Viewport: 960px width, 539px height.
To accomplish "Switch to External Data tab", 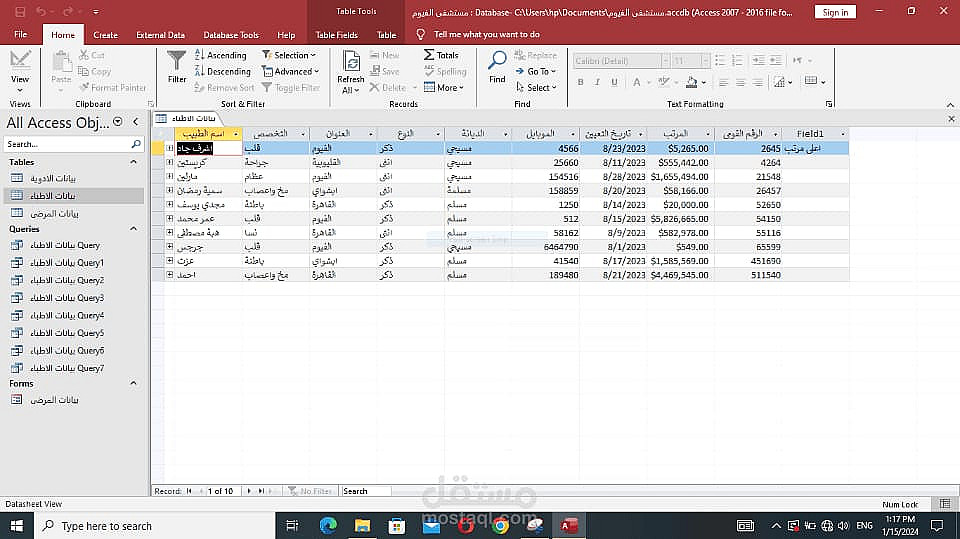I will click(x=160, y=35).
